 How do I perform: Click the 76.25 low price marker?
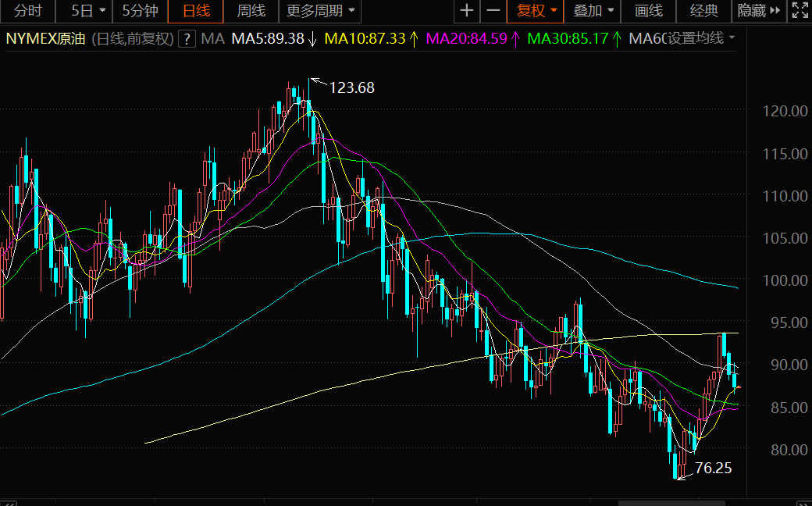click(713, 469)
